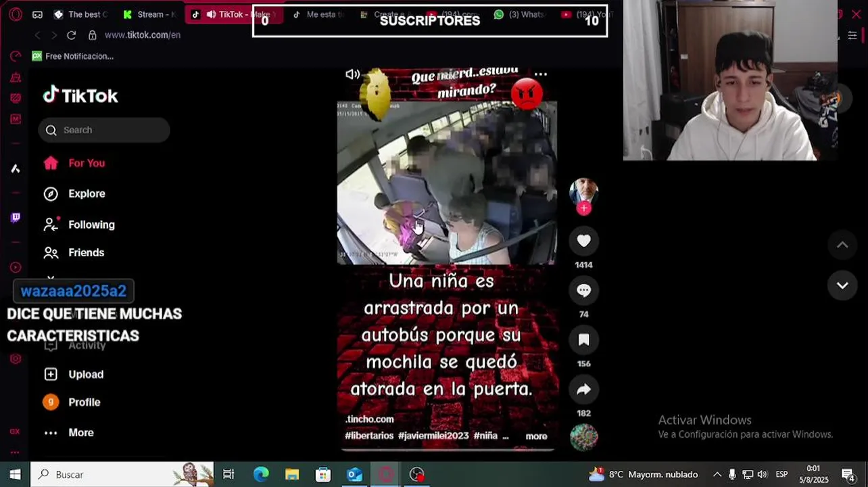Switch to the 'Stream - K' Kick tab

(x=150, y=14)
